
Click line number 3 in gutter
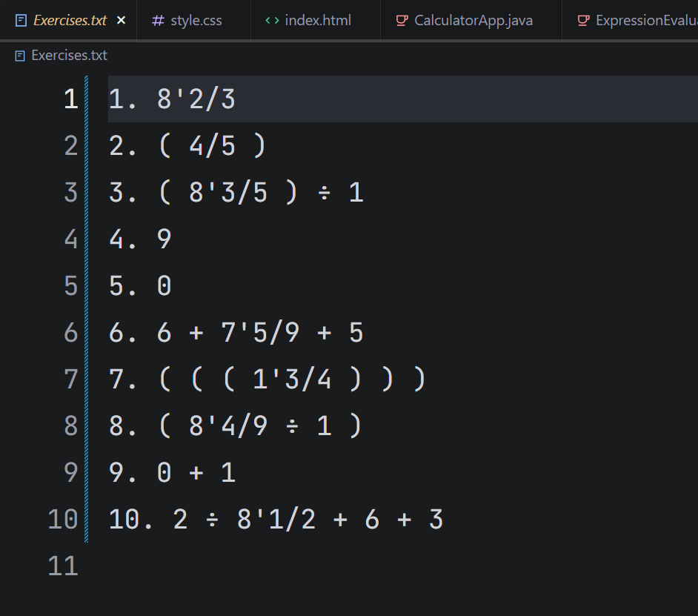[71, 193]
